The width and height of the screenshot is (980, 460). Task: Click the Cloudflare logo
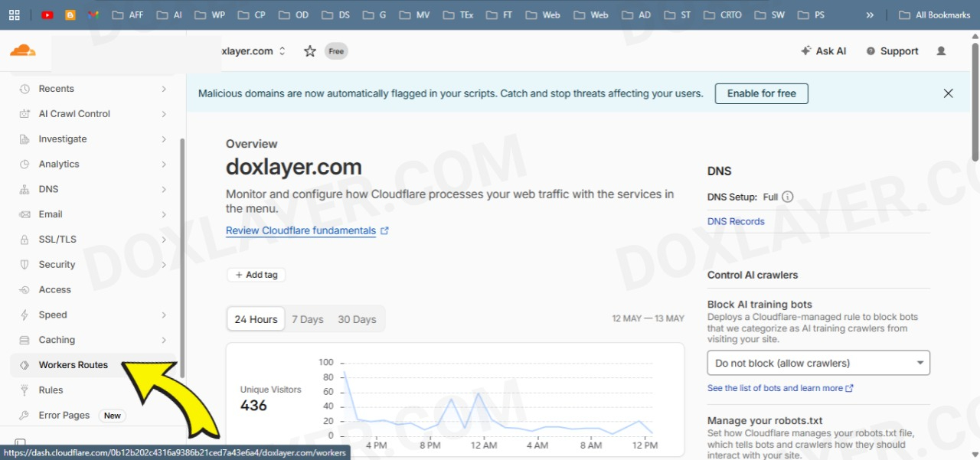click(23, 51)
